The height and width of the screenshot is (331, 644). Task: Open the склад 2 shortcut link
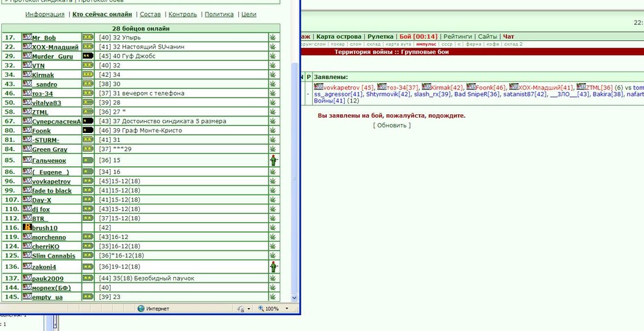coord(513,44)
